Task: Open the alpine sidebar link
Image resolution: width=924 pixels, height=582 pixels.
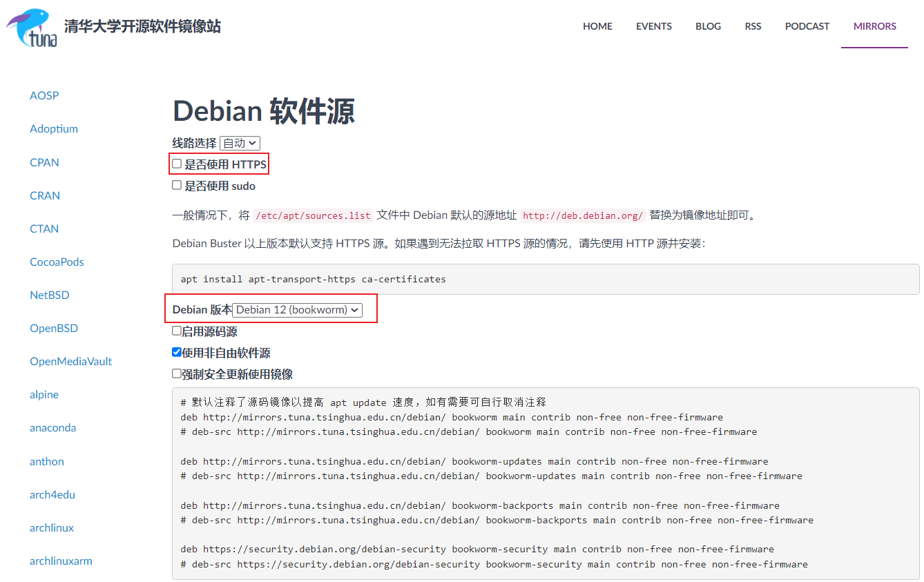Action: click(44, 394)
